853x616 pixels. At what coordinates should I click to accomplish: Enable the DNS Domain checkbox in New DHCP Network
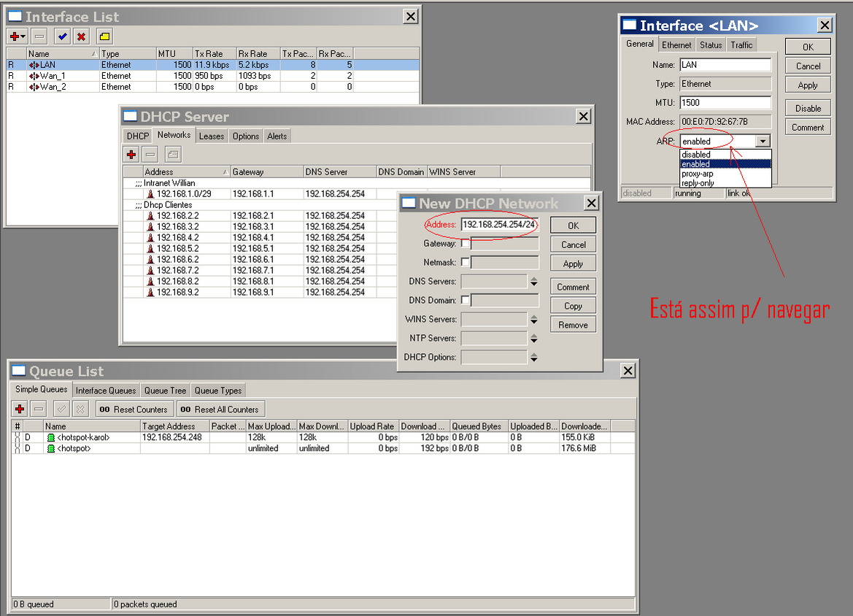[465, 300]
